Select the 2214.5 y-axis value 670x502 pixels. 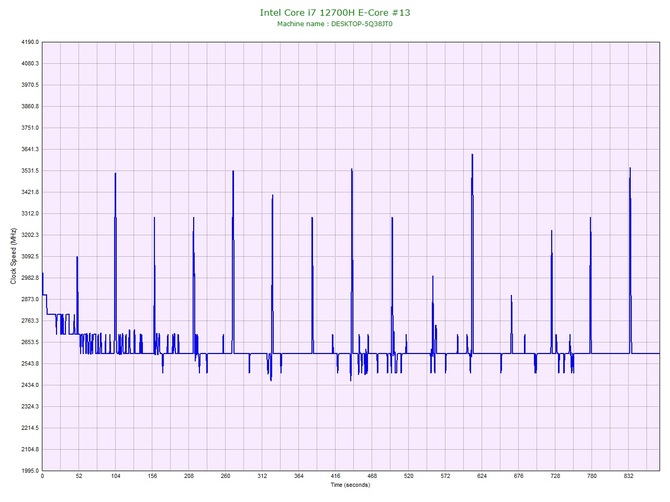(30, 428)
